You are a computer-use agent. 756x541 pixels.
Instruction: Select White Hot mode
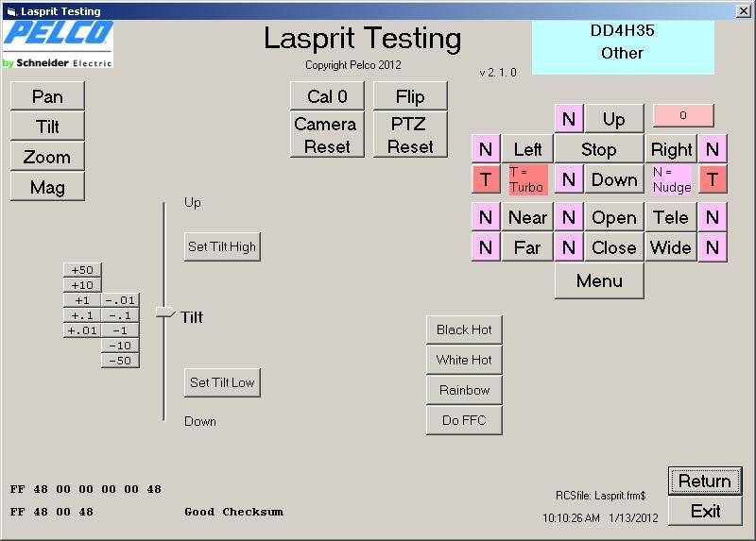pyautogui.click(x=464, y=360)
